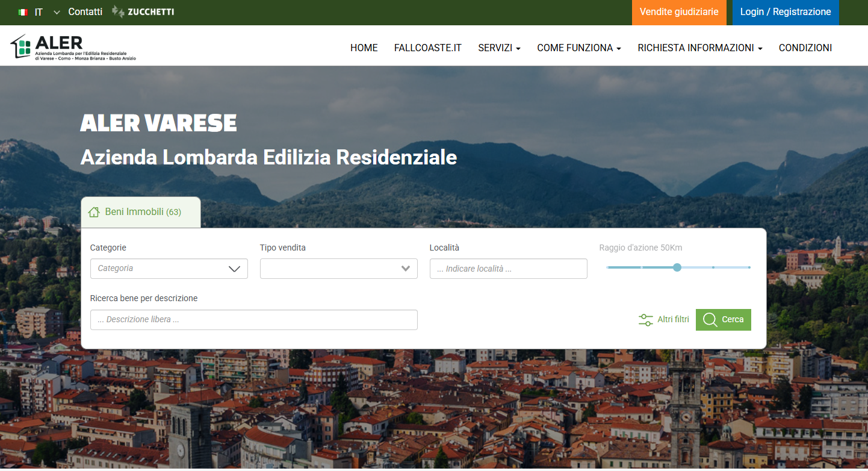Click the Altri filtri sliders icon
The width and height of the screenshot is (868, 471).
[645, 320]
